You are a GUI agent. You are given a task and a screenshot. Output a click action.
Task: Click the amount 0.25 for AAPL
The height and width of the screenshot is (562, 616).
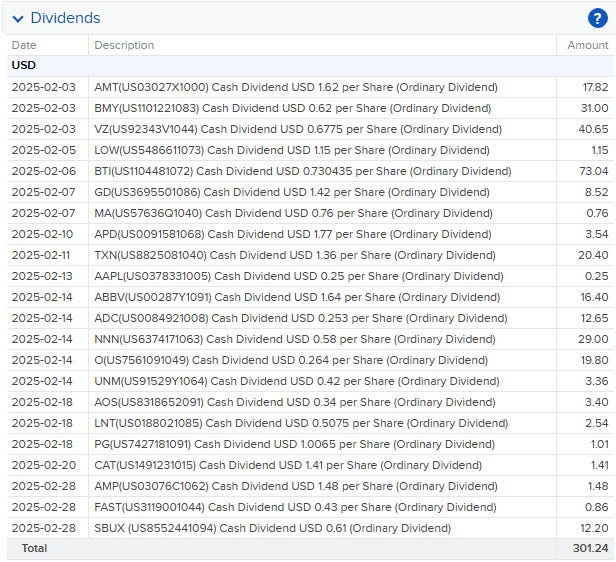[597, 276]
